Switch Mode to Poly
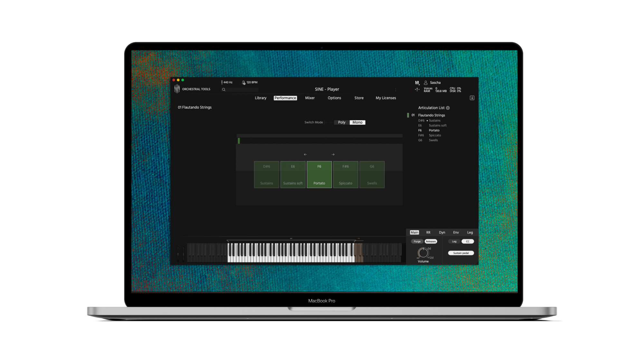This screenshot has height=363, width=644. point(341,122)
